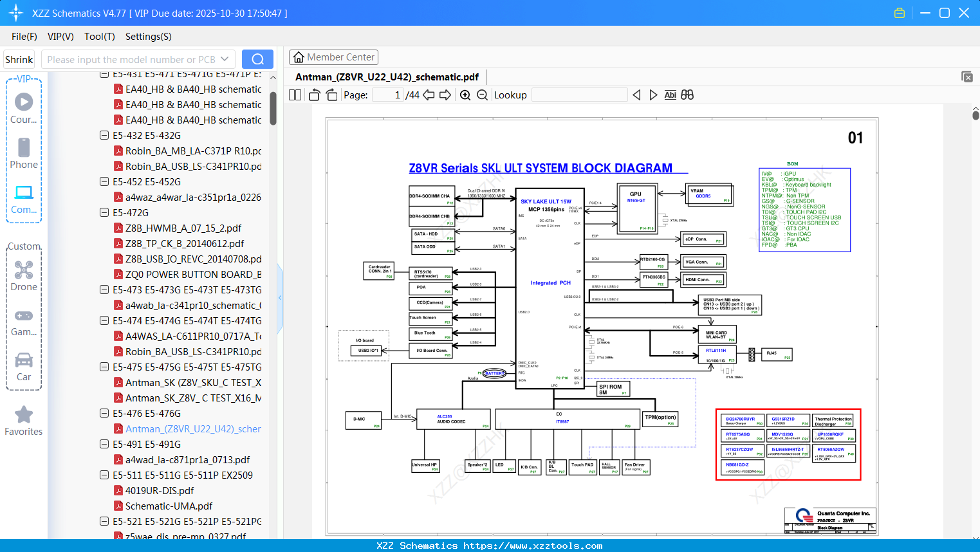
Task: Open the model number dropdown arrow
Action: pyautogui.click(x=225, y=59)
